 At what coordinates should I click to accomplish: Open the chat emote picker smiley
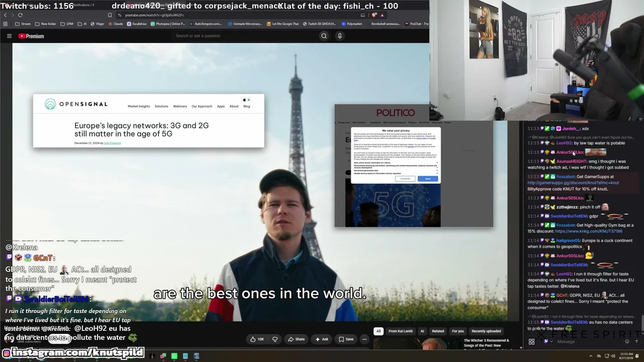click(x=627, y=342)
